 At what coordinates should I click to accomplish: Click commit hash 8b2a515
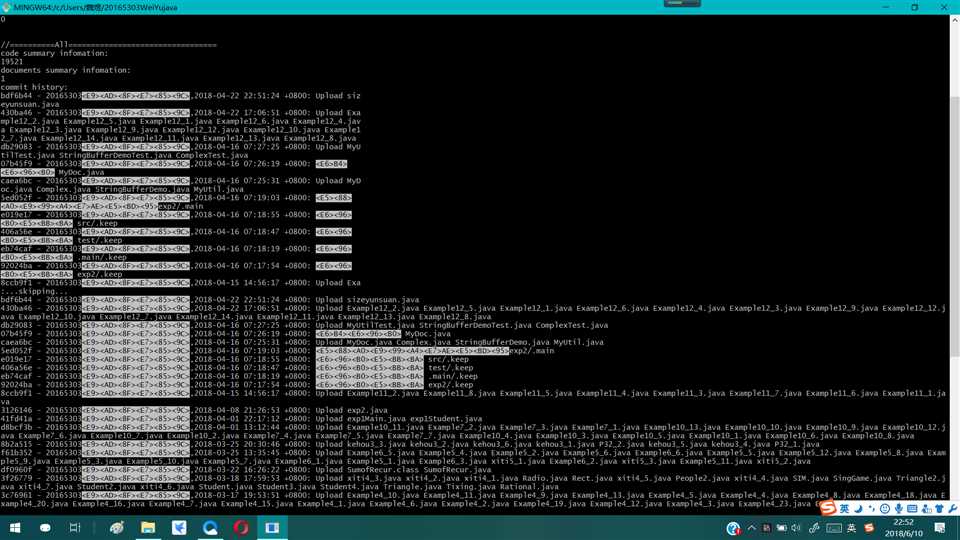click(x=16, y=444)
